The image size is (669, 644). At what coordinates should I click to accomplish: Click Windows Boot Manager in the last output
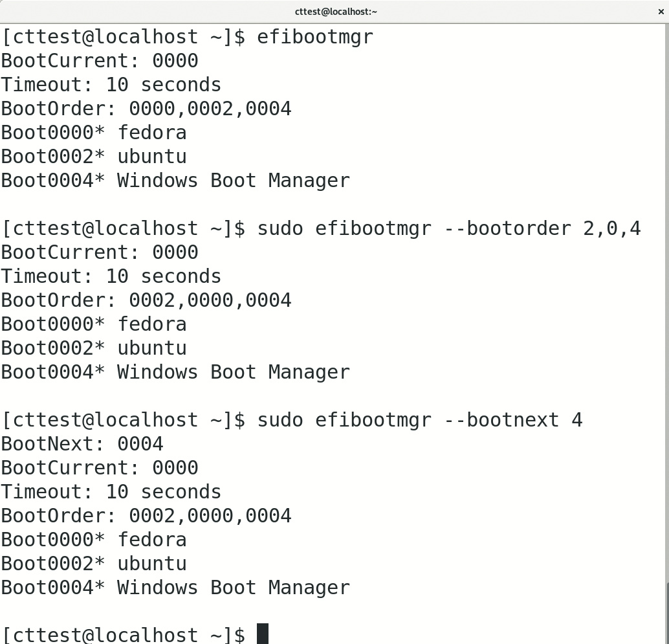[233, 588]
